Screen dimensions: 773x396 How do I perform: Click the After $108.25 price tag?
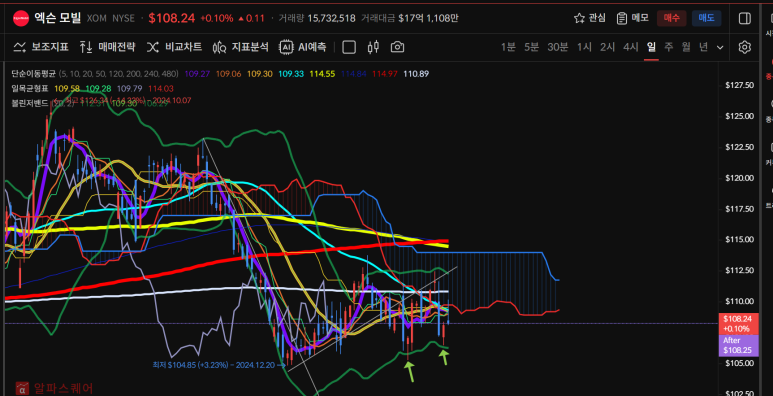(x=738, y=345)
